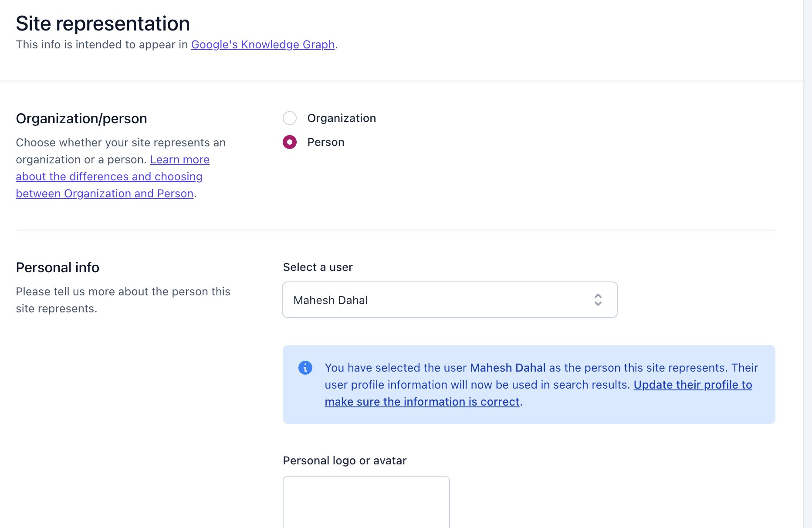Click the Mahesh Dahal name in the selector
The image size is (812, 528).
[x=330, y=300]
